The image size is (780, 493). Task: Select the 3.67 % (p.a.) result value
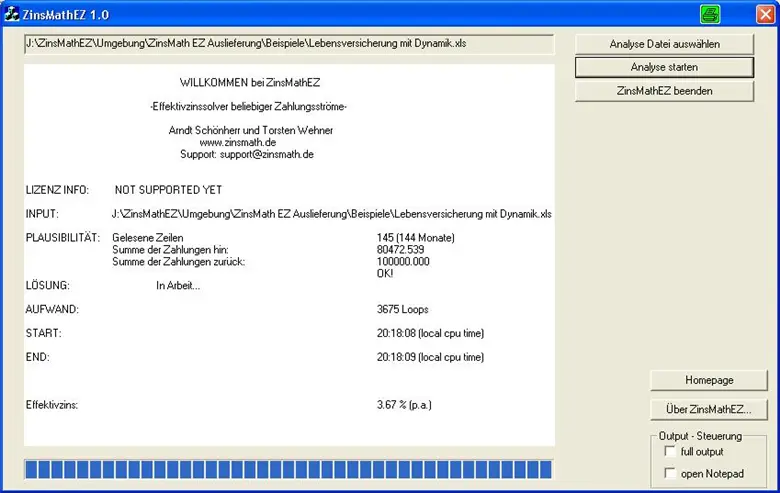click(x=404, y=405)
